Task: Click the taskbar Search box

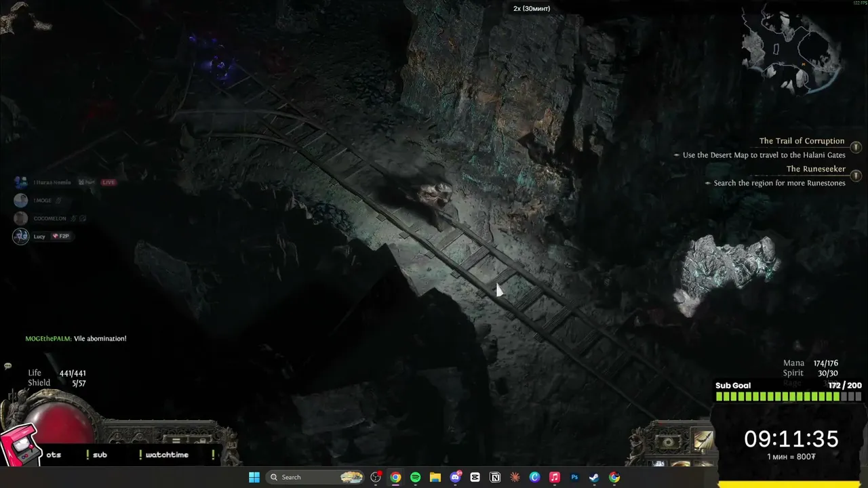Action: [315, 477]
